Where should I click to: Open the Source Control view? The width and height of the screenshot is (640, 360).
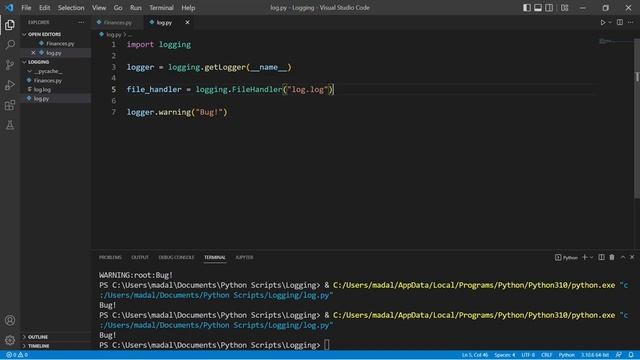pos(10,65)
